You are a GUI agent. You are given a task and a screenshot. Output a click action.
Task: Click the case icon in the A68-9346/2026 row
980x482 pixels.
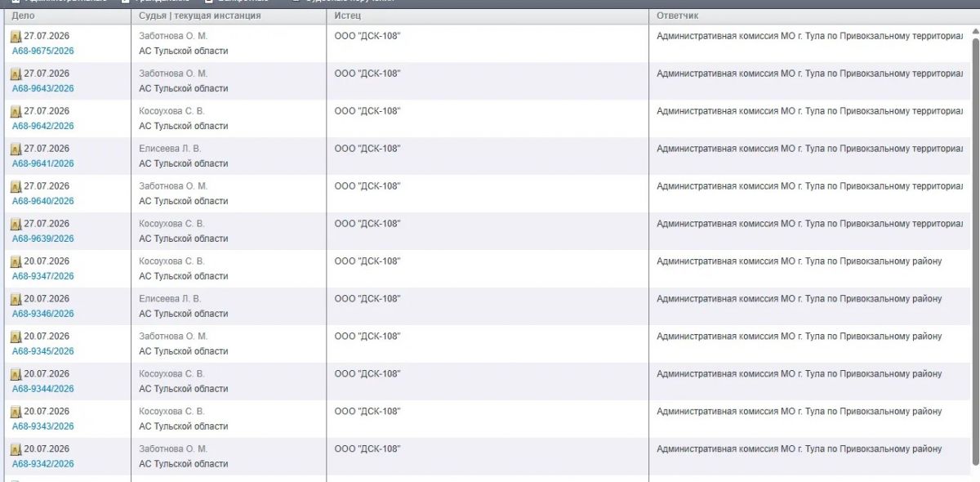pyautogui.click(x=16, y=300)
